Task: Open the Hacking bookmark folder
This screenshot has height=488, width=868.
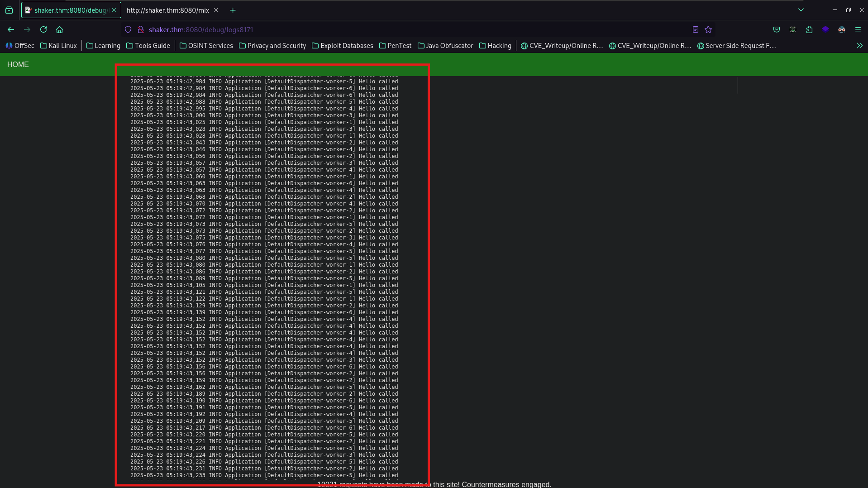Action: click(x=495, y=46)
